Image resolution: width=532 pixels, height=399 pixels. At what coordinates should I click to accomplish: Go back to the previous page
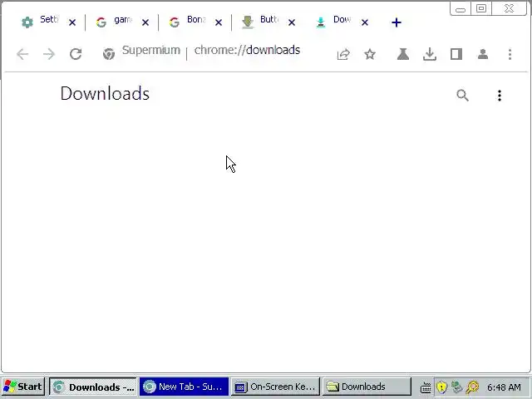point(22,54)
